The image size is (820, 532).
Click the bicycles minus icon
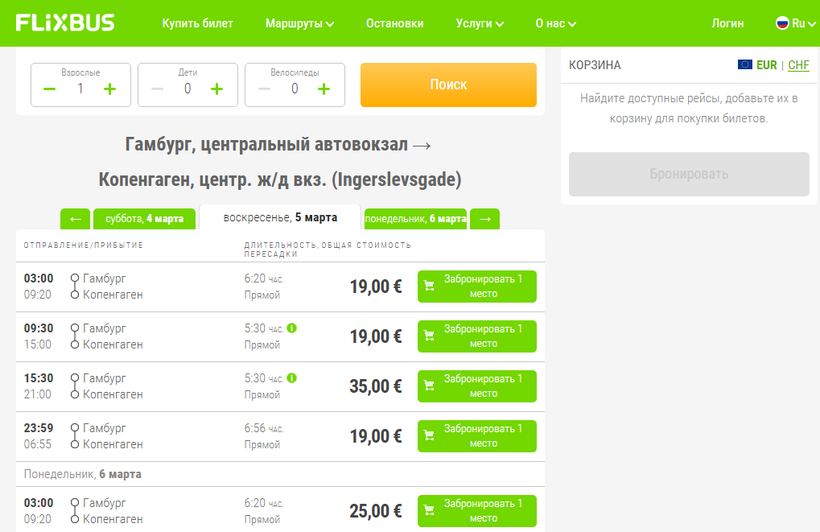point(264,89)
